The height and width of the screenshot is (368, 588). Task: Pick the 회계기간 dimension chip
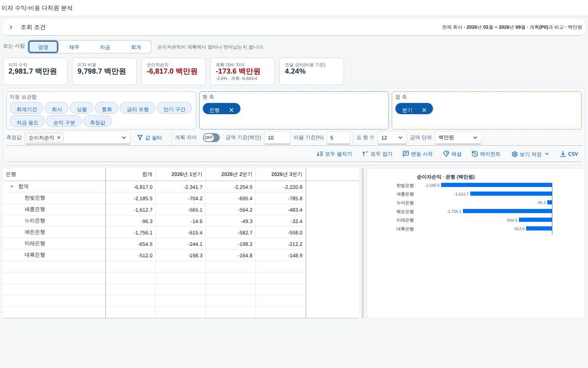(26, 109)
